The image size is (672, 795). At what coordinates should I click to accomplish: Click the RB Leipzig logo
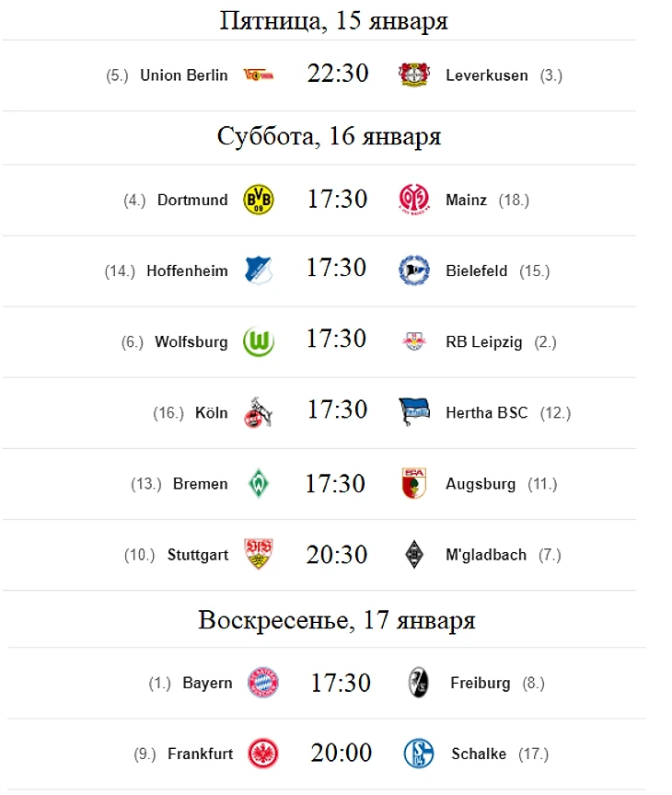click(413, 341)
